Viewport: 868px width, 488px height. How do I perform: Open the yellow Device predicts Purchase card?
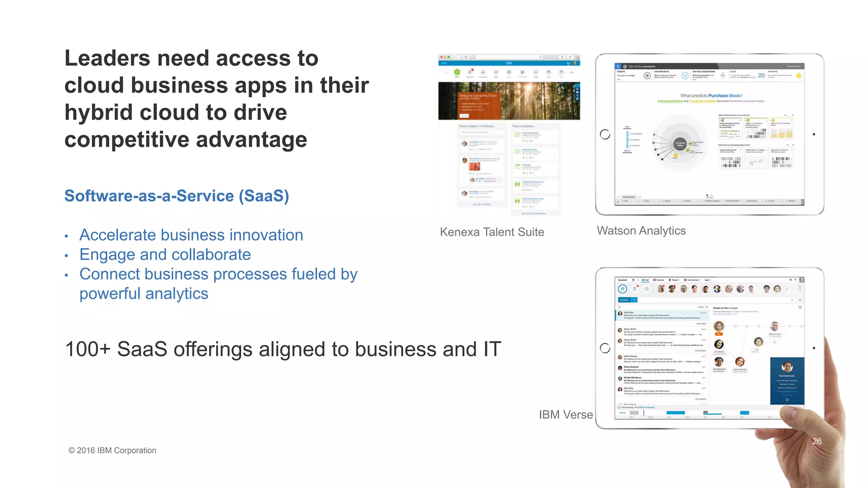[782, 128]
